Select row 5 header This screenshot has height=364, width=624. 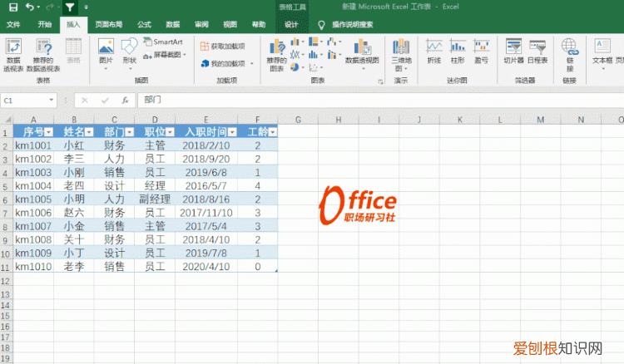coord(6,186)
